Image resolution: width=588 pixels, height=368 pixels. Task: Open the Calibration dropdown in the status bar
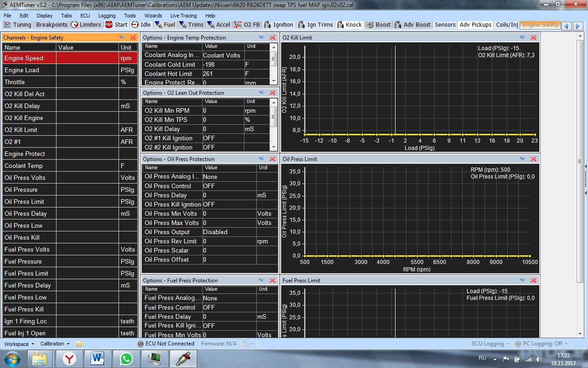55,344
